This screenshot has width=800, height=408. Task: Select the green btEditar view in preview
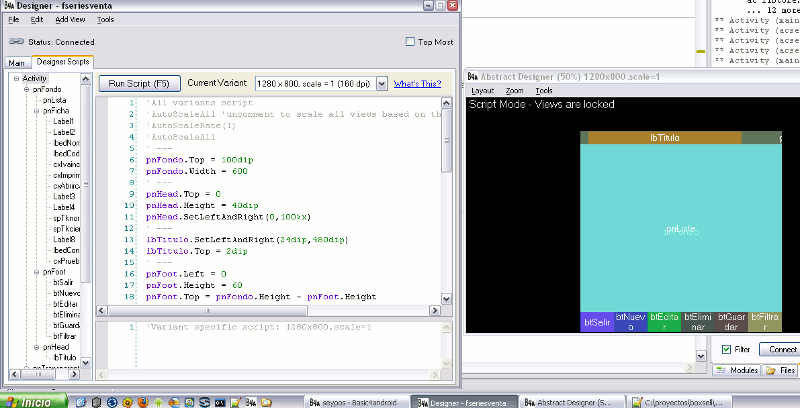(664, 321)
